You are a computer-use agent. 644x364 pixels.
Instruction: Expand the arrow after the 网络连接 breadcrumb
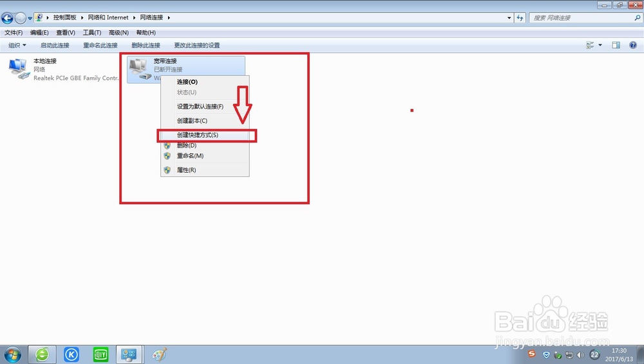[x=169, y=17]
